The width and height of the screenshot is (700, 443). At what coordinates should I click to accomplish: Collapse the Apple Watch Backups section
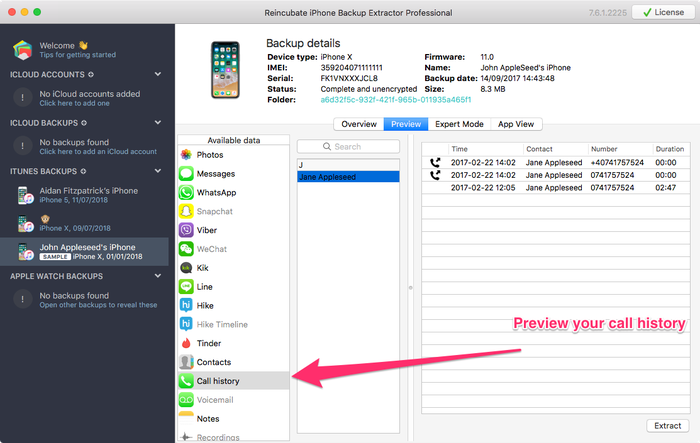157,275
